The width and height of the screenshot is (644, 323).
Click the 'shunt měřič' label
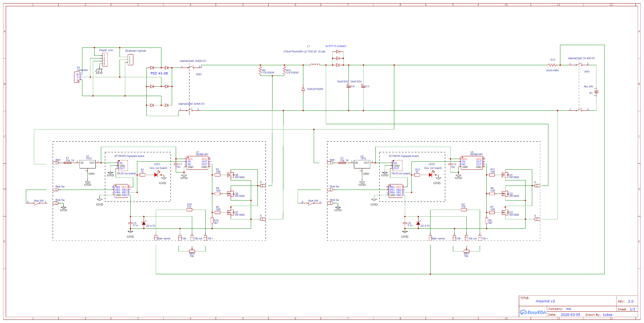[553, 70]
